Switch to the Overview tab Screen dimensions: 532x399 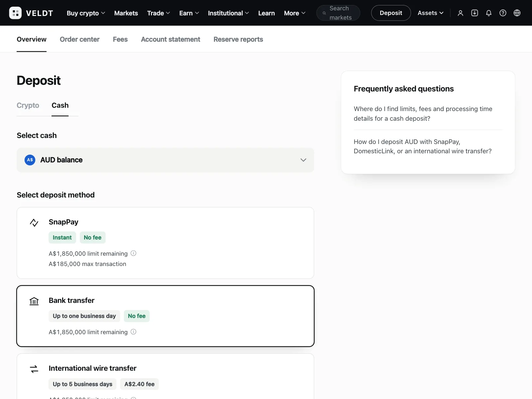pyautogui.click(x=32, y=39)
